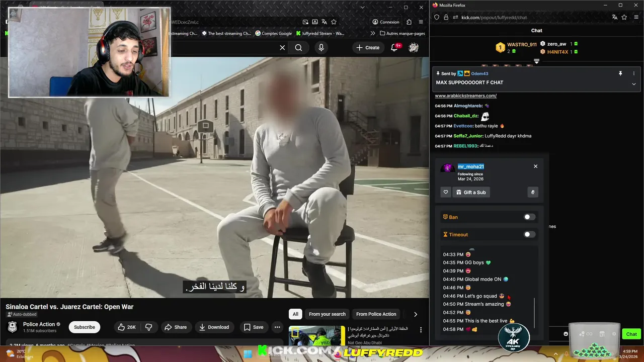
Task: Open the Nat Geo Abu Dhabi suggested video thumbnail
Action: tap(317, 336)
